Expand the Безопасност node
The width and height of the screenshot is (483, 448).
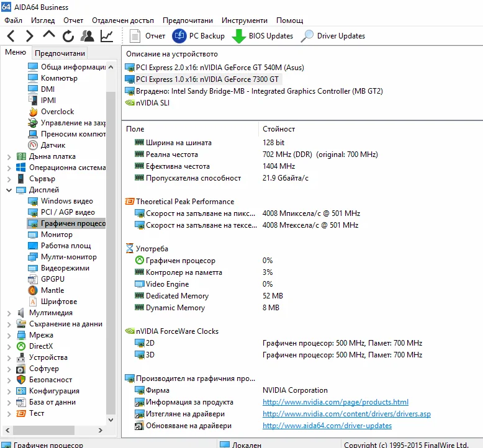[x=9, y=380]
